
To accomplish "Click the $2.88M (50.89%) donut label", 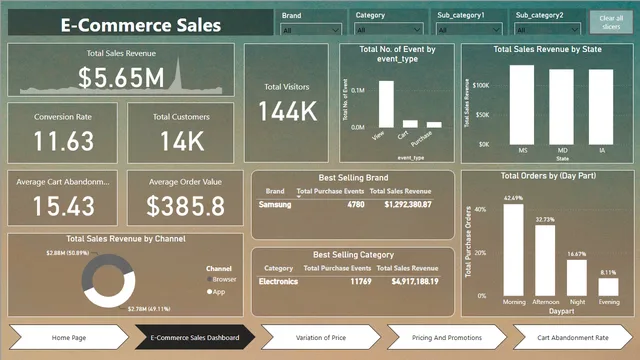I will (x=67, y=253).
